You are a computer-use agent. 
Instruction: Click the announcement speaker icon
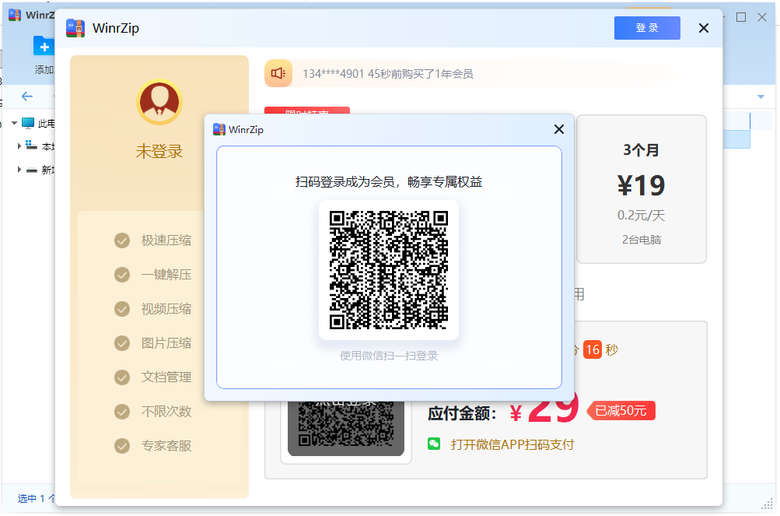pyautogui.click(x=278, y=74)
